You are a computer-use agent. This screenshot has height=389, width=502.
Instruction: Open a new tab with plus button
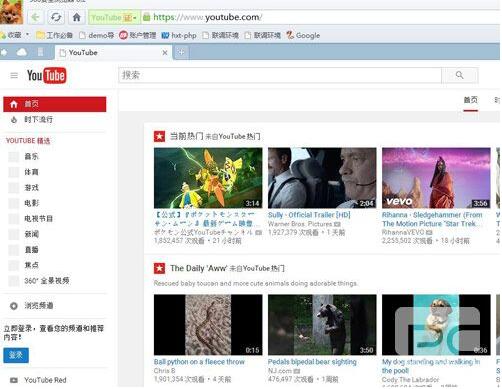[181, 52]
